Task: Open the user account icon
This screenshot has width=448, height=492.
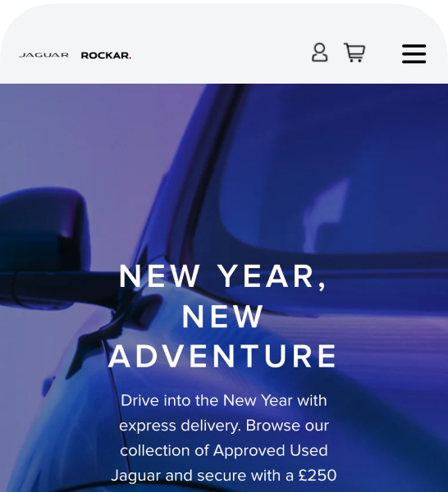Action: tap(320, 52)
